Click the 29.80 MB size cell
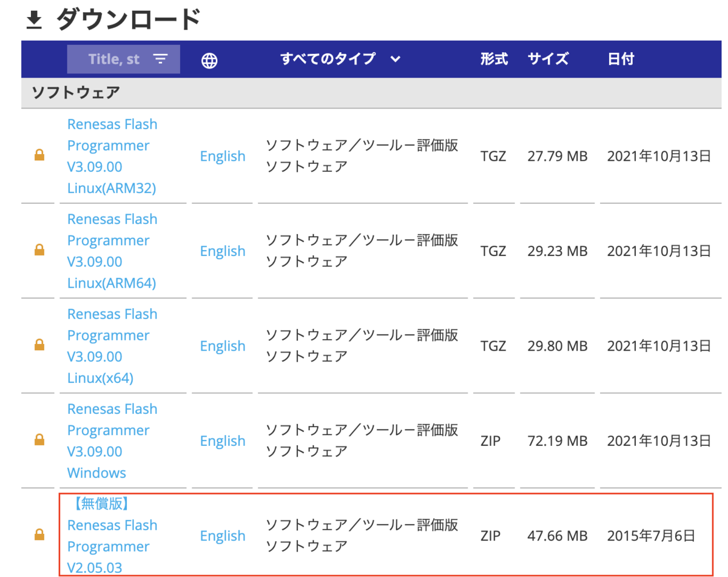The image size is (728, 577). click(558, 346)
